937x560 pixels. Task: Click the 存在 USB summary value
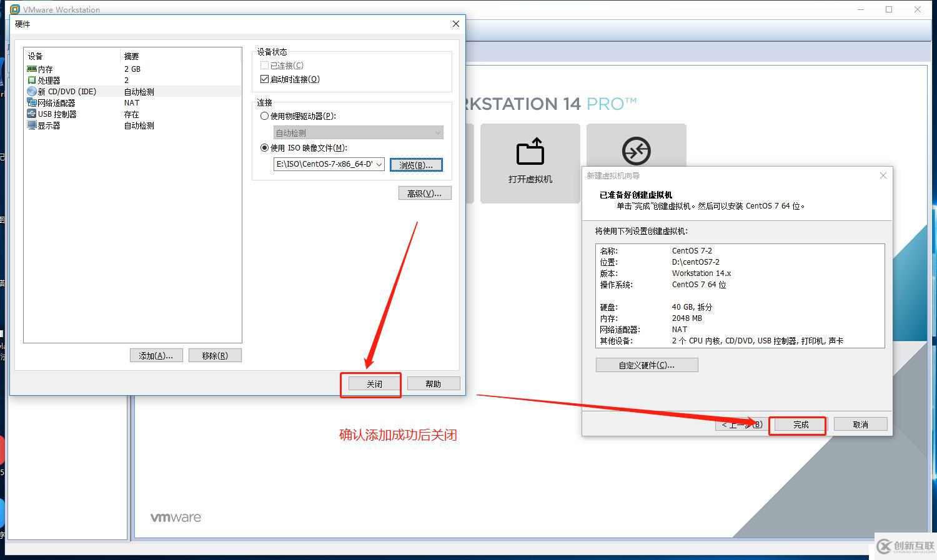pos(131,114)
